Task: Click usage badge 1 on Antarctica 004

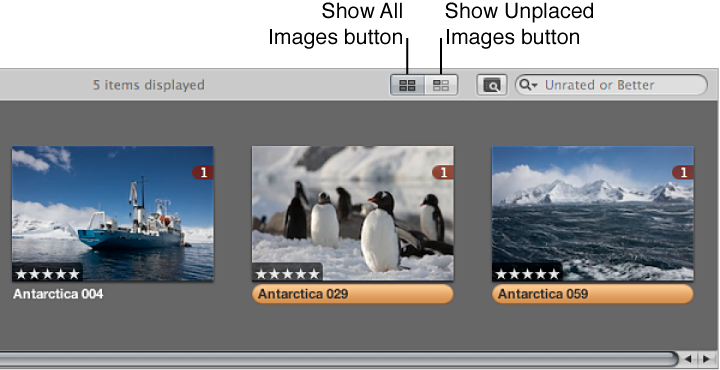Action: [x=203, y=173]
